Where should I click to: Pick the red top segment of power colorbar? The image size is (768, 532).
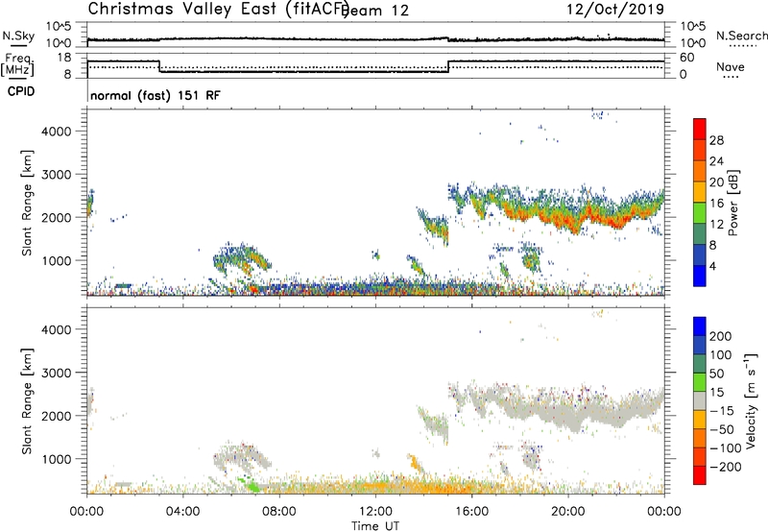coord(700,130)
